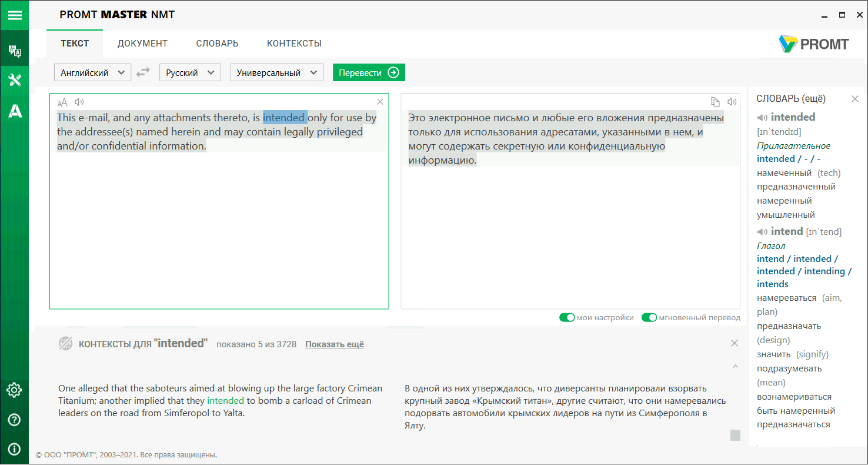Switch to the ДОКУМЕНТ tab
Image resolution: width=868 pixels, height=465 pixels.
(142, 44)
